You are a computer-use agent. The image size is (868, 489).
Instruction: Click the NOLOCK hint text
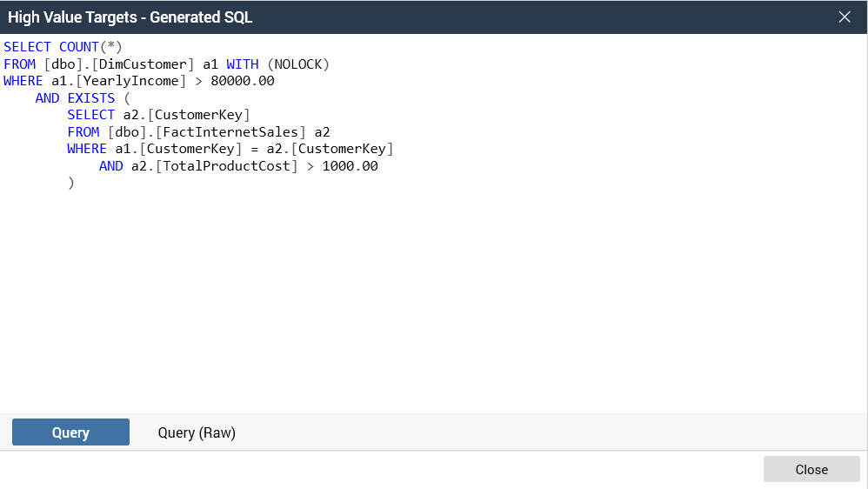coord(298,64)
